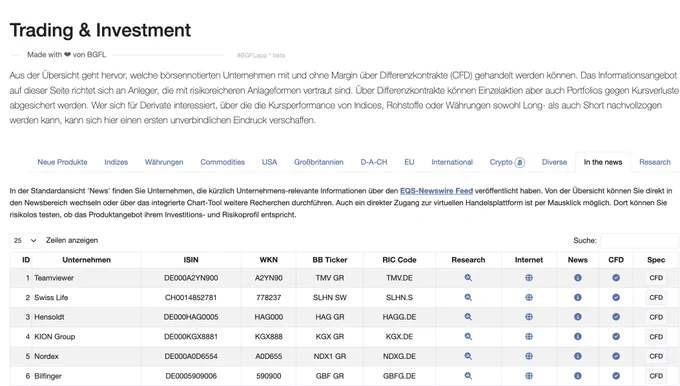Focus the Suche search field
Image resolution: width=680 pixels, height=386 pixels.
point(640,240)
